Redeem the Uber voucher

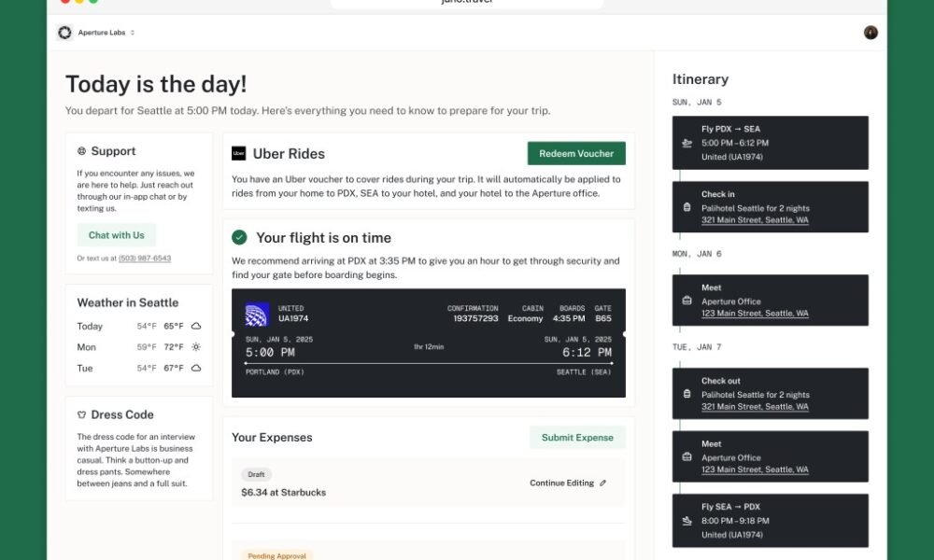pyautogui.click(x=576, y=154)
